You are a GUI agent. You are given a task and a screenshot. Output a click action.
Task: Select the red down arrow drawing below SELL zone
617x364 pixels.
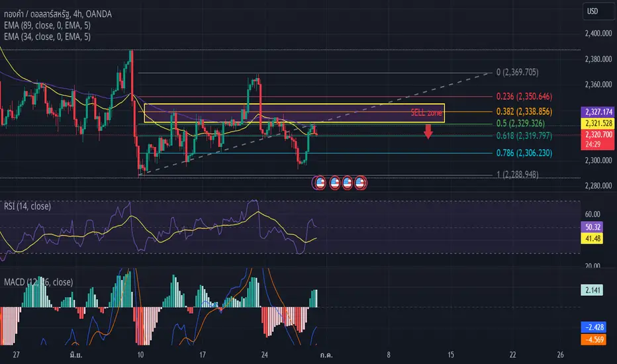pos(428,132)
